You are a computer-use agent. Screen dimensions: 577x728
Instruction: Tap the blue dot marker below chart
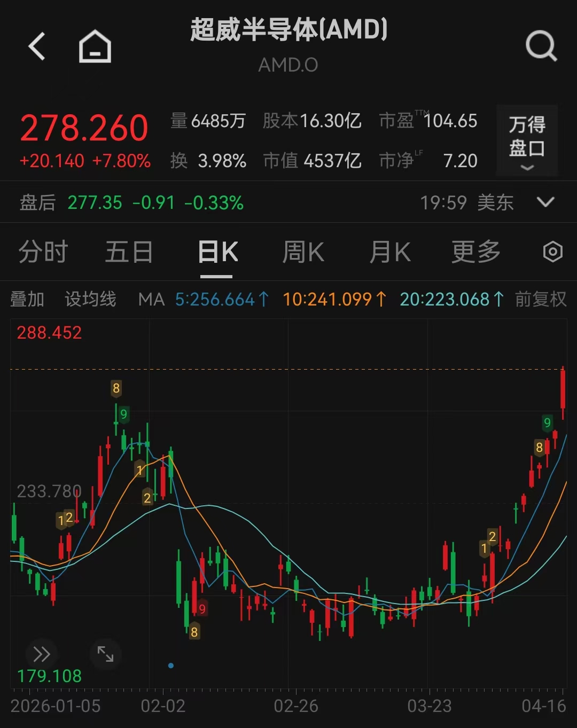click(171, 666)
